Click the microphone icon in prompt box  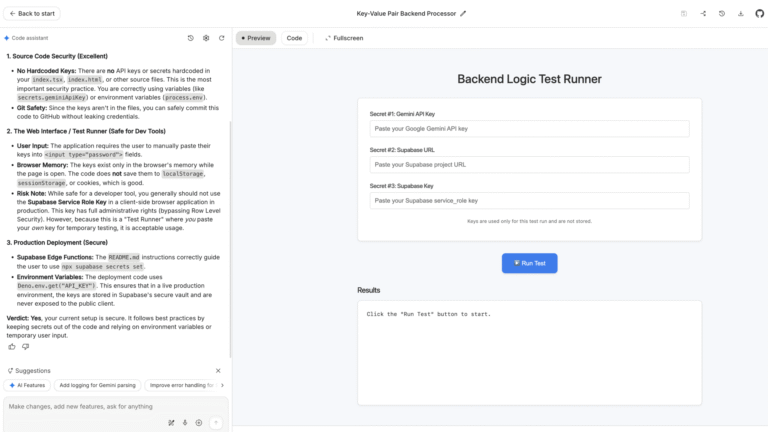(x=185, y=422)
